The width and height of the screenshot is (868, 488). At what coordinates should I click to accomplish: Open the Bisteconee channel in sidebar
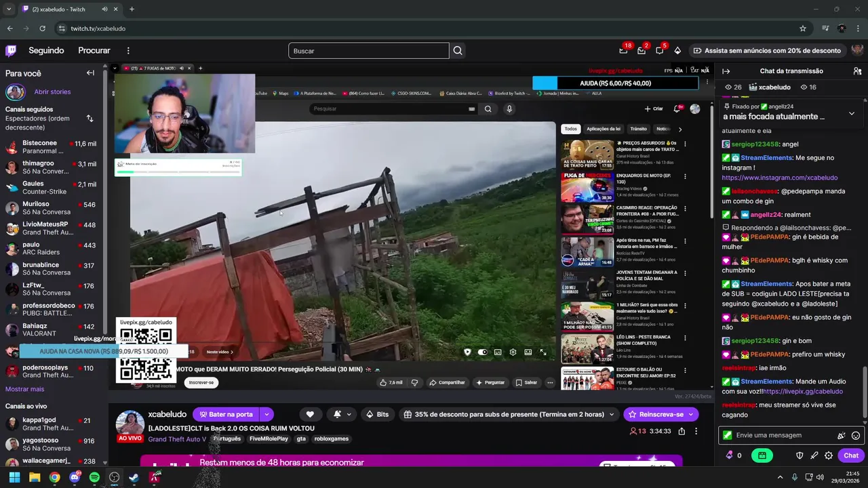click(x=51, y=147)
